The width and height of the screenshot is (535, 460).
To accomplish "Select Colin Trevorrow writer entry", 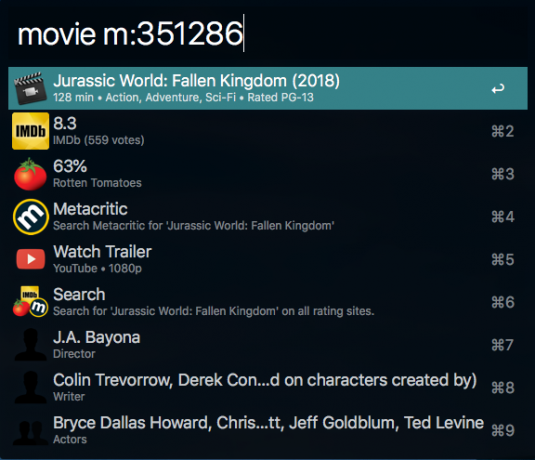I will [x=268, y=387].
